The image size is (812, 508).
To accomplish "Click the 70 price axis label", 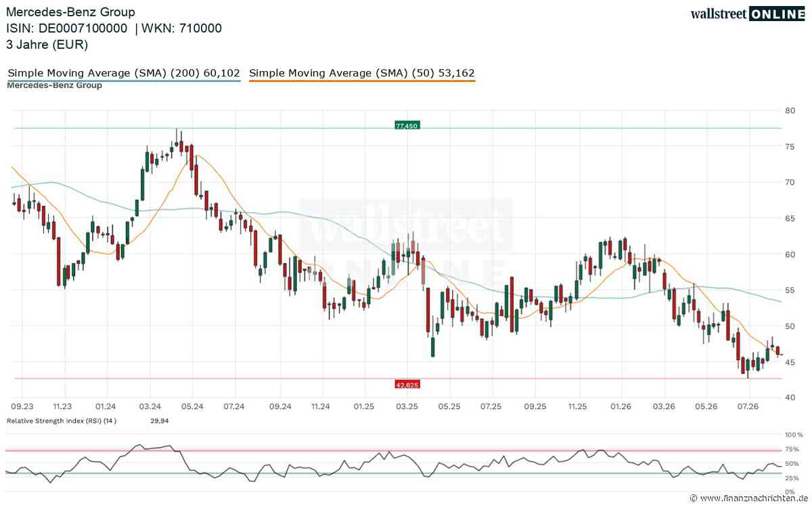I will pos(790,182).
